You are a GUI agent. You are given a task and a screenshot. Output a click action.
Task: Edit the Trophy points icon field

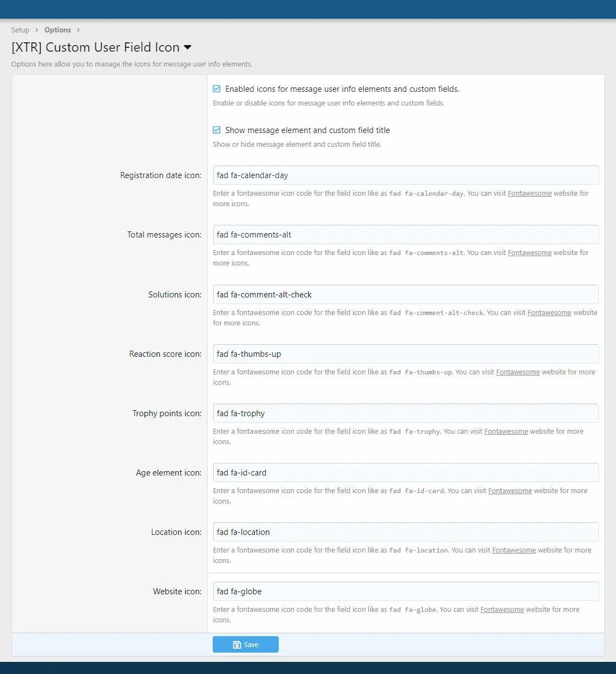406,413
